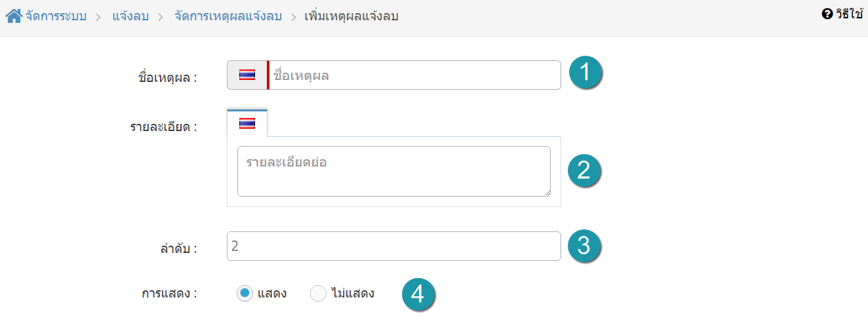
Task: Select the ไม่แสดง radio button
Action: [318, 293]
